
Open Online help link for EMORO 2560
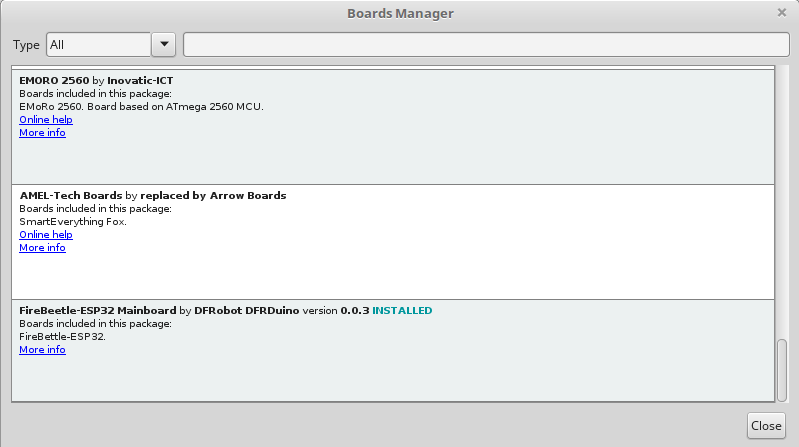46,120
